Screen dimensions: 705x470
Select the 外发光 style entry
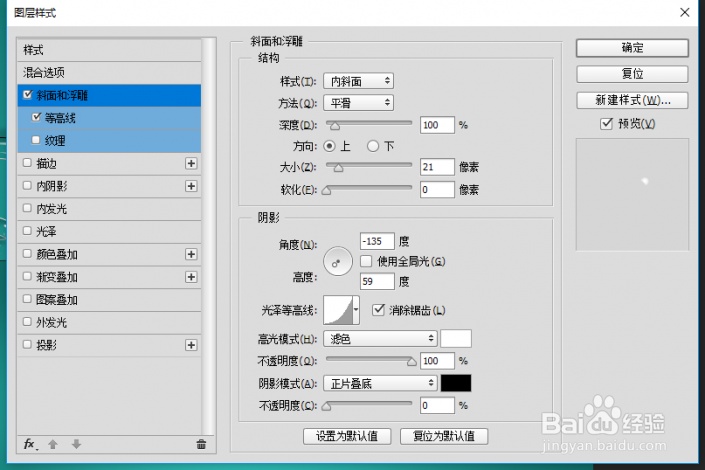[x=109, y=322]
